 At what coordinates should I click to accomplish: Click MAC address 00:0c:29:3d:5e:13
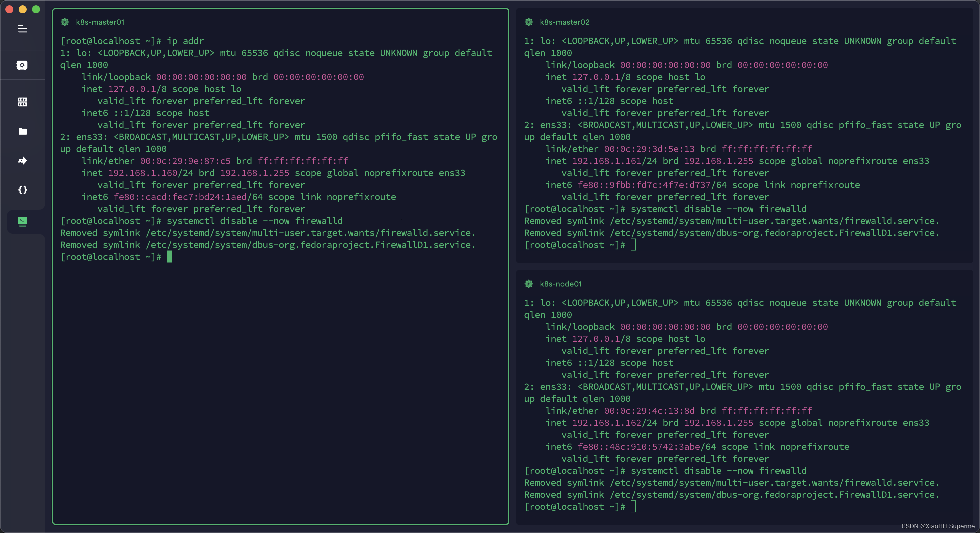point(649,149)
